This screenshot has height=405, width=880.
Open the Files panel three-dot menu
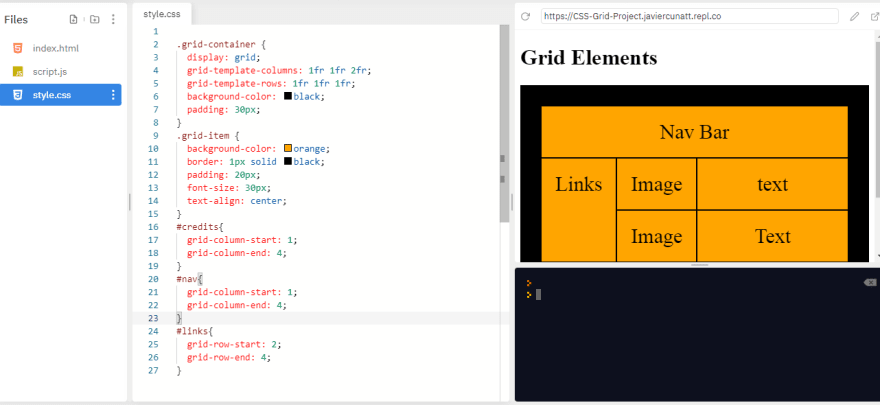pyautogui.click(x=113, y=20)
